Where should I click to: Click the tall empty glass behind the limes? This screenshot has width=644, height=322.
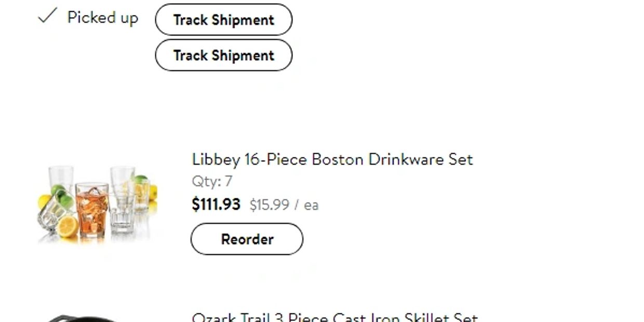pos(61,177)
